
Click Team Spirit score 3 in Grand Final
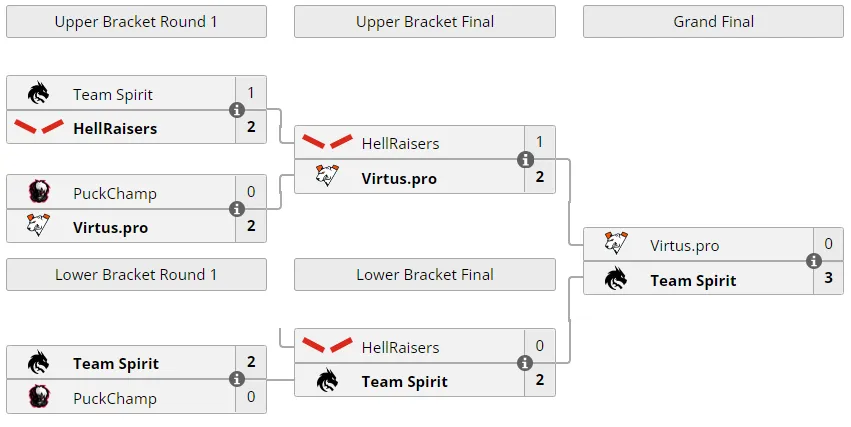click(x=828, y=278)
